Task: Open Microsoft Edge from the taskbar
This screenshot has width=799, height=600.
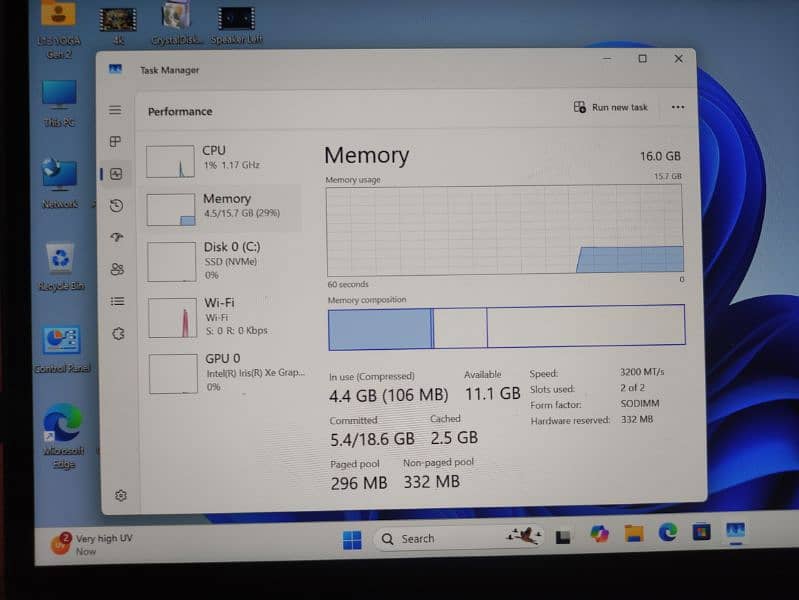Action: tap(668, 532)
